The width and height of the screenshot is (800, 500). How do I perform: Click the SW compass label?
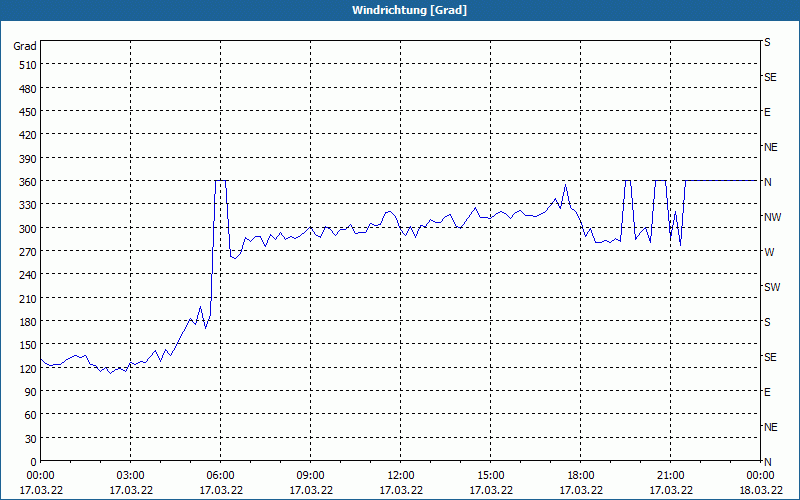tap(772, 287)
